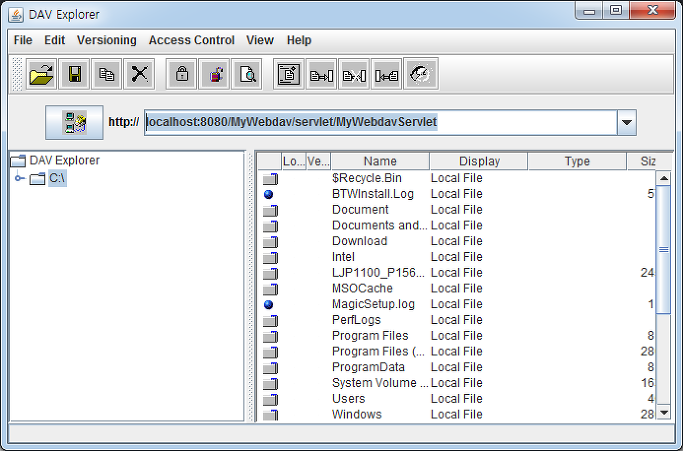Screen dimensions: 683x451
Task: Click the delete X toolbar icon
Action: 139,75
